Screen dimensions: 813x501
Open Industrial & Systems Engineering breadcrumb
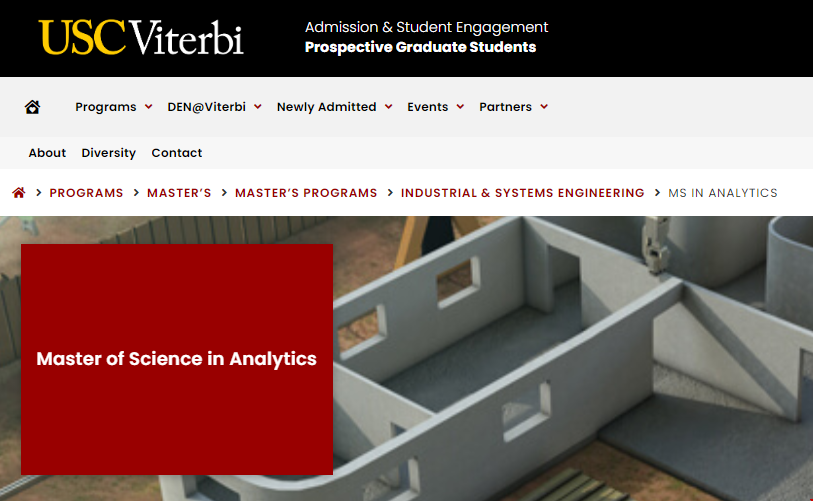[x=522, y=193]
